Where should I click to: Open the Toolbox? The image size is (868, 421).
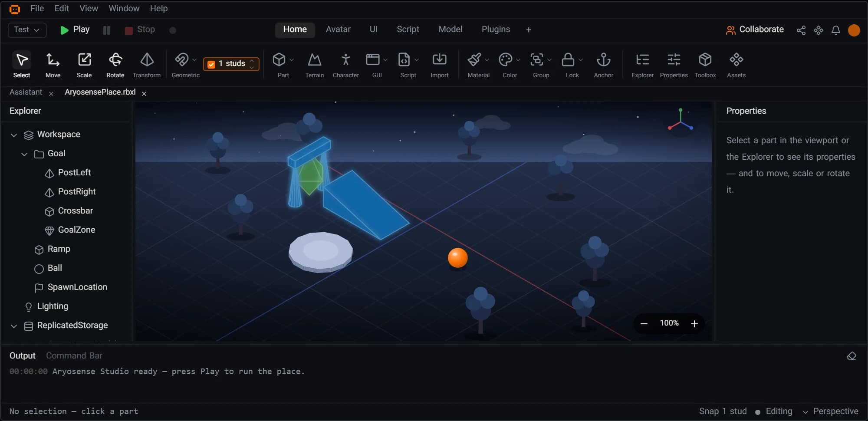point(705,65)
